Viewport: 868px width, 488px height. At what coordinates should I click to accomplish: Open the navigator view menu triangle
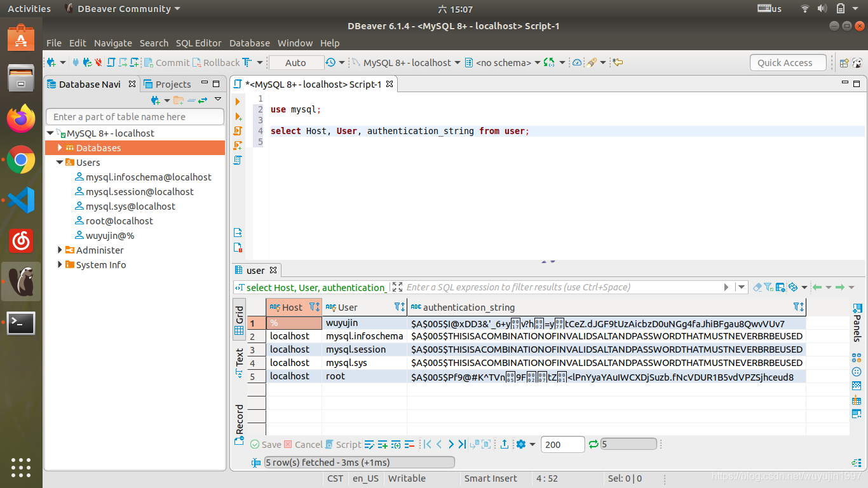[218, 99]
